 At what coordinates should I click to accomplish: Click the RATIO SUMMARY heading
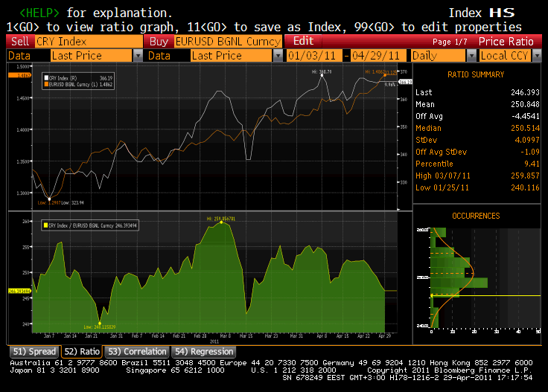(476, 74)
